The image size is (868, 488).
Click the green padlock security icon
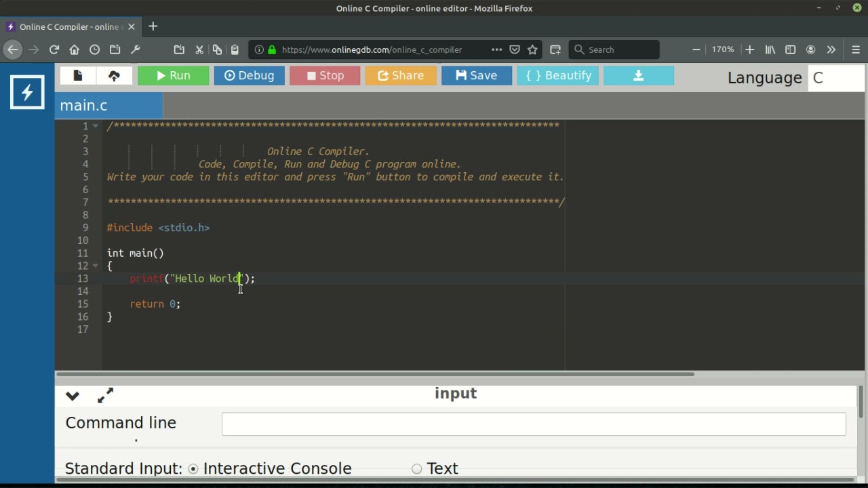click(x=272, y=49)
